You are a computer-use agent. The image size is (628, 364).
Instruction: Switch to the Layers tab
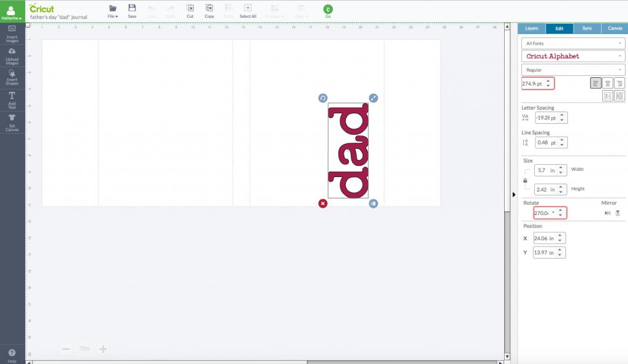coord(532,28)
